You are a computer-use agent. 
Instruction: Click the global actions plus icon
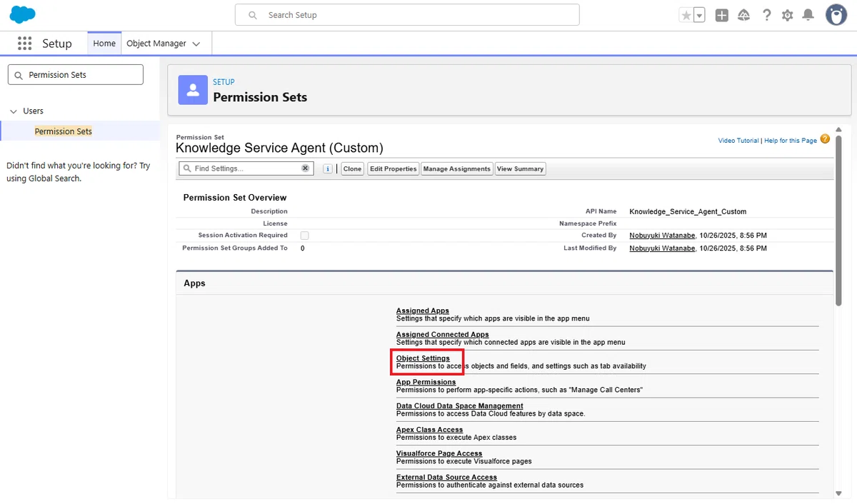[x=722, y=15]
